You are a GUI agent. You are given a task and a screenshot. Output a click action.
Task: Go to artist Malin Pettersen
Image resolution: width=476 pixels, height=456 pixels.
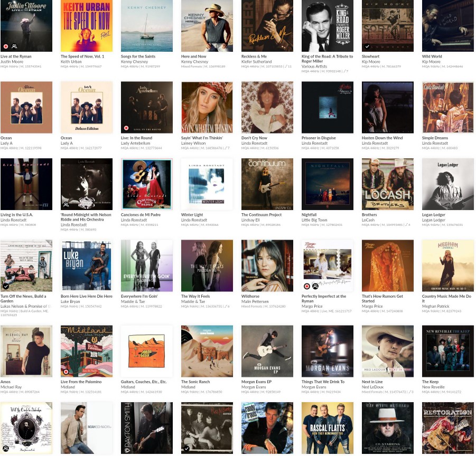(x=255, y=302)
